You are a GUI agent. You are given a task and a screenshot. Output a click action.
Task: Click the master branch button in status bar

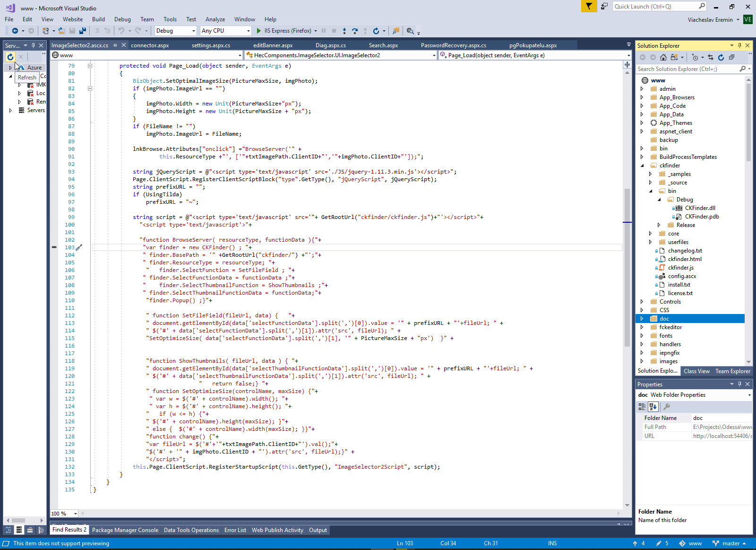pos(730,543)
